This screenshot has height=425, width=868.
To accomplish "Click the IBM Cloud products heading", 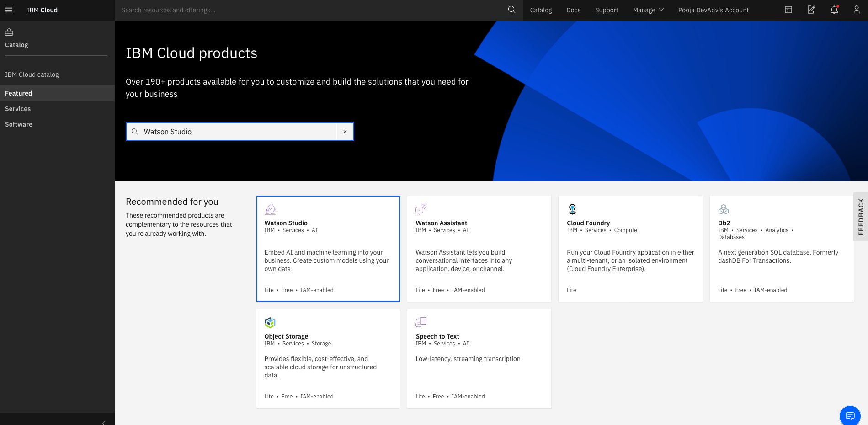I will coord(192,53).
